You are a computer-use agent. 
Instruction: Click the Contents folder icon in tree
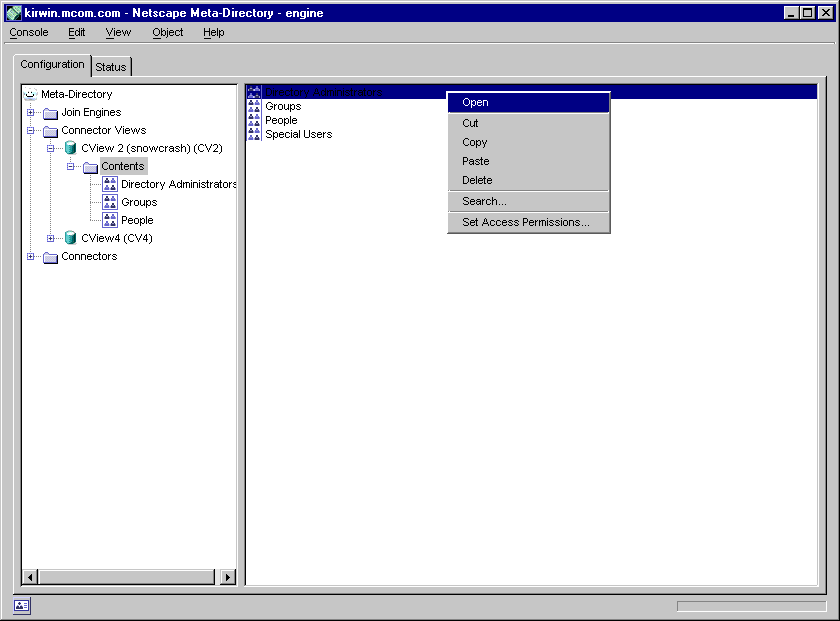(91, 167)
